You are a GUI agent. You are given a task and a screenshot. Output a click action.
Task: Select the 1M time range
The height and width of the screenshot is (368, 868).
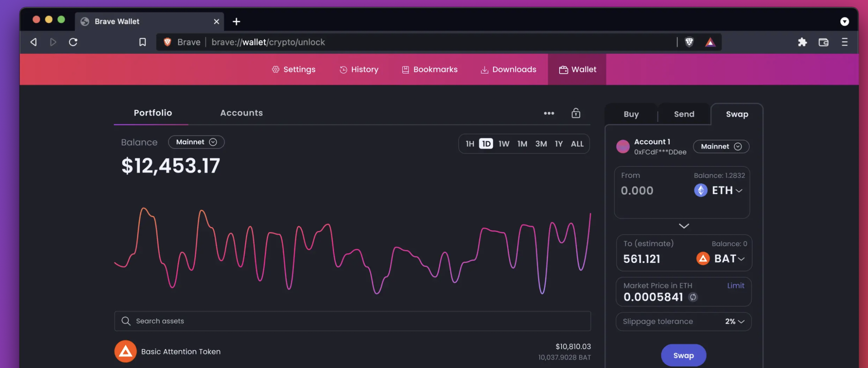coord(522,144)
